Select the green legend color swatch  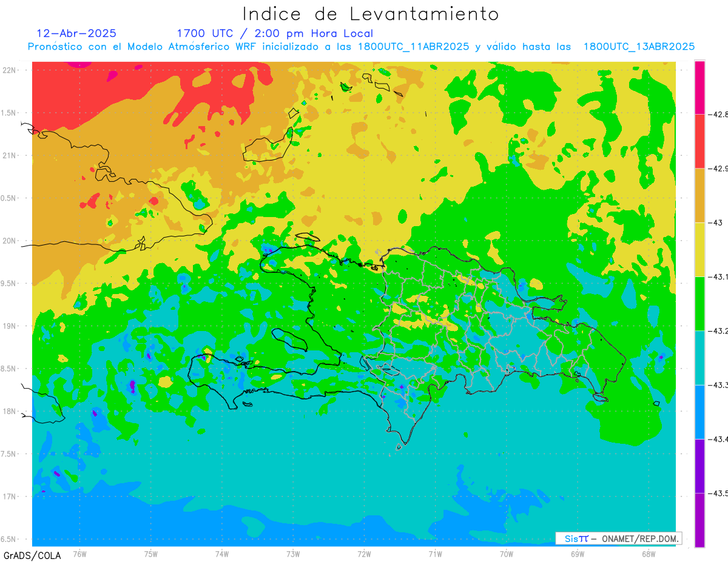point(699,303)
